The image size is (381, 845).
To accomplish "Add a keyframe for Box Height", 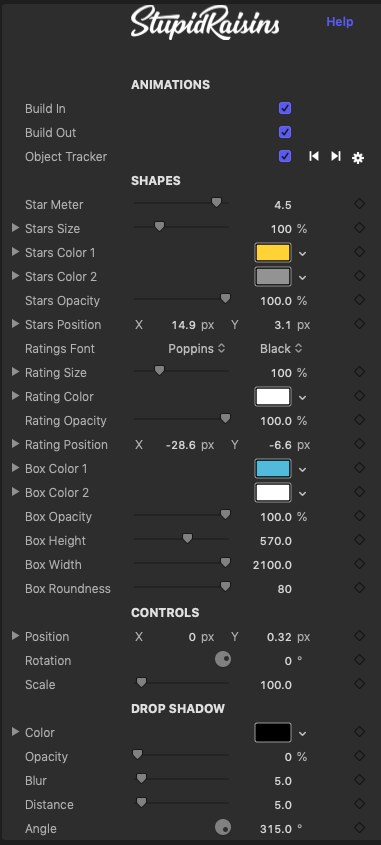I will tap(359, 539).
